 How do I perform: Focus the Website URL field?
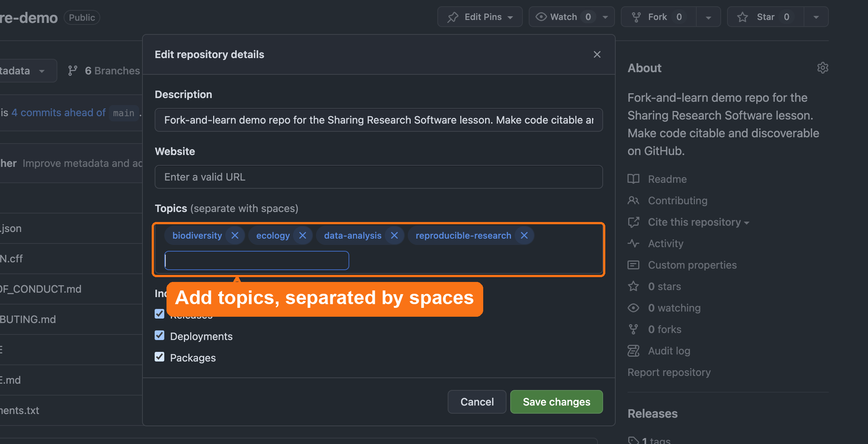(379, 177)
